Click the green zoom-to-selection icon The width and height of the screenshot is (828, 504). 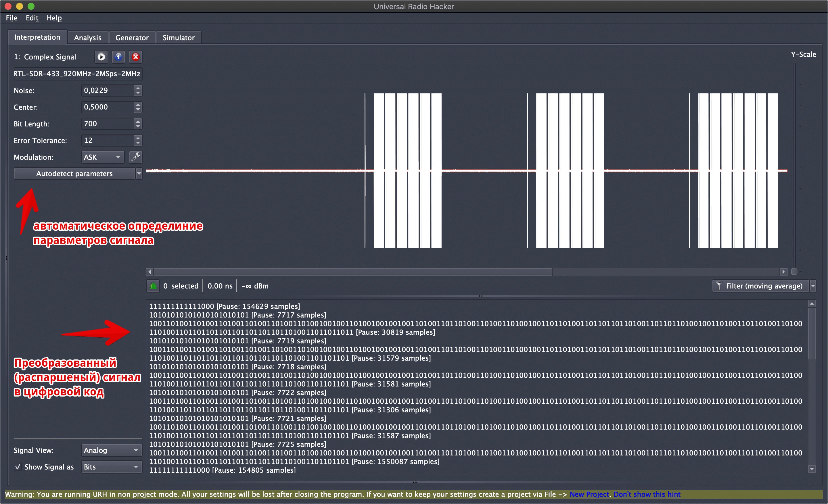tap(153, 286)
